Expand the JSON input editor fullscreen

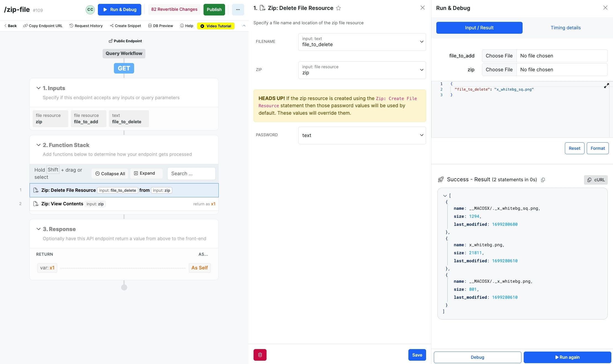pos(606,86)
